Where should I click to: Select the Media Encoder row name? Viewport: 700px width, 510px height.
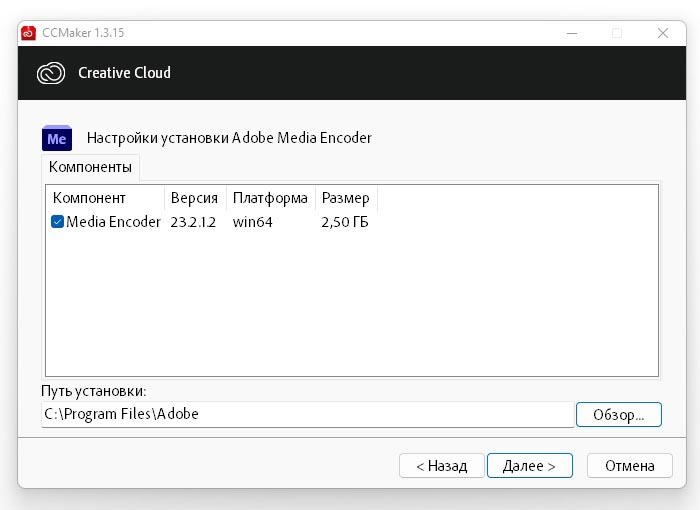point(113,222)
